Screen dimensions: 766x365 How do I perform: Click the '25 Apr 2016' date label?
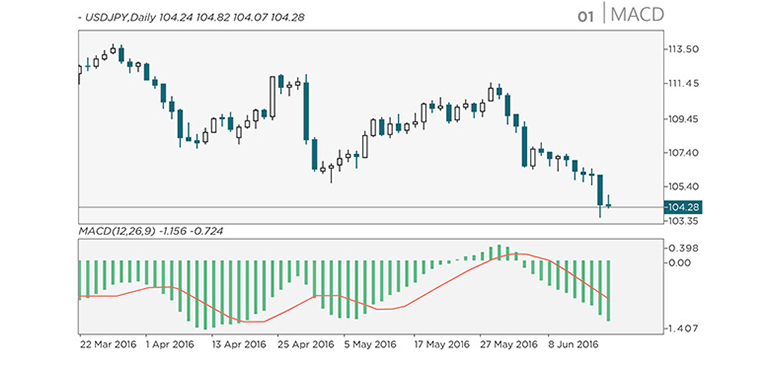306,344
